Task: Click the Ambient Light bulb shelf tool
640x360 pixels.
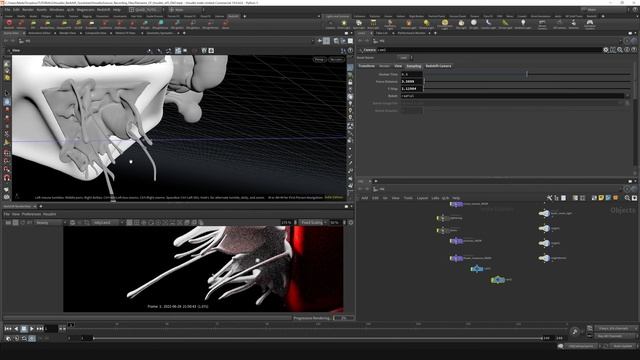Action: tap(523, 24)
